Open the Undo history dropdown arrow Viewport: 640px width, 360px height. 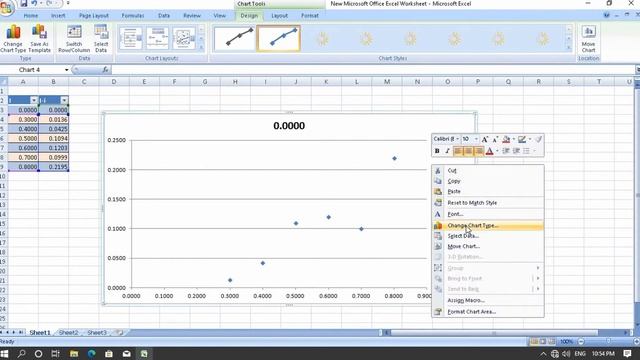(41, 4)
